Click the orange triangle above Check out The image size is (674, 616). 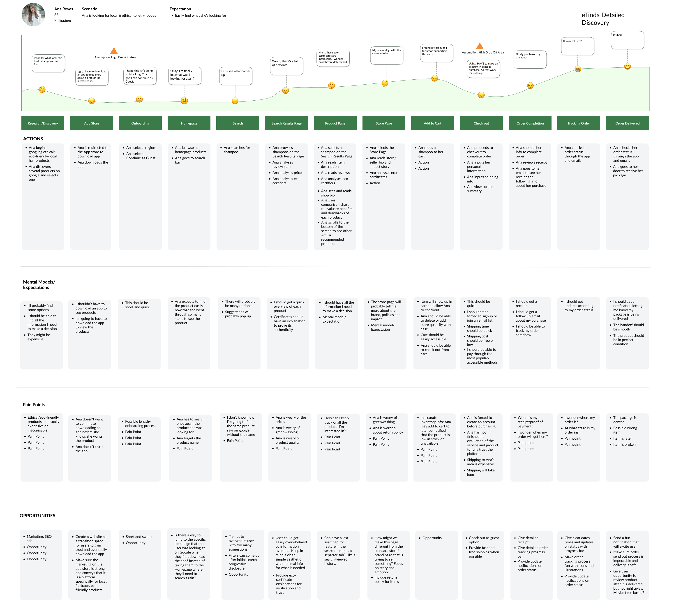tap(479, 46)
